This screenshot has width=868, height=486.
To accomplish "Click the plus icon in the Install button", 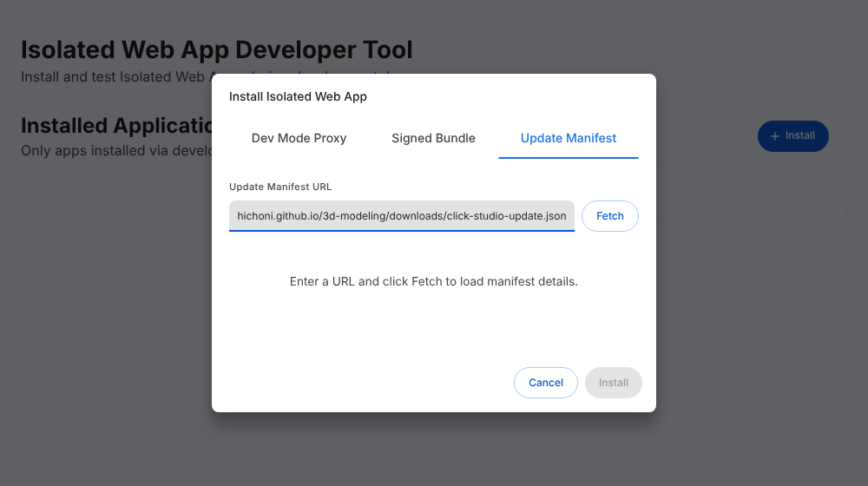I will point(775,136).
